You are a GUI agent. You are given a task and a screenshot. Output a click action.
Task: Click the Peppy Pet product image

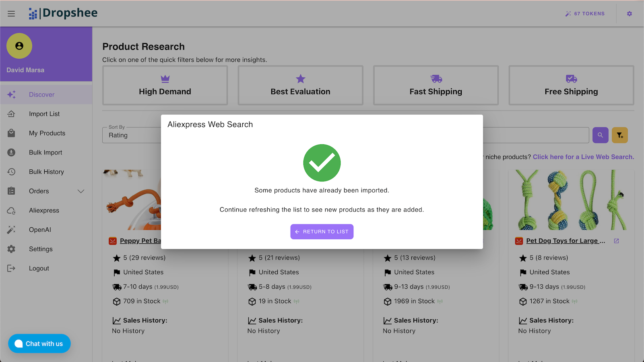click(132, 200)
